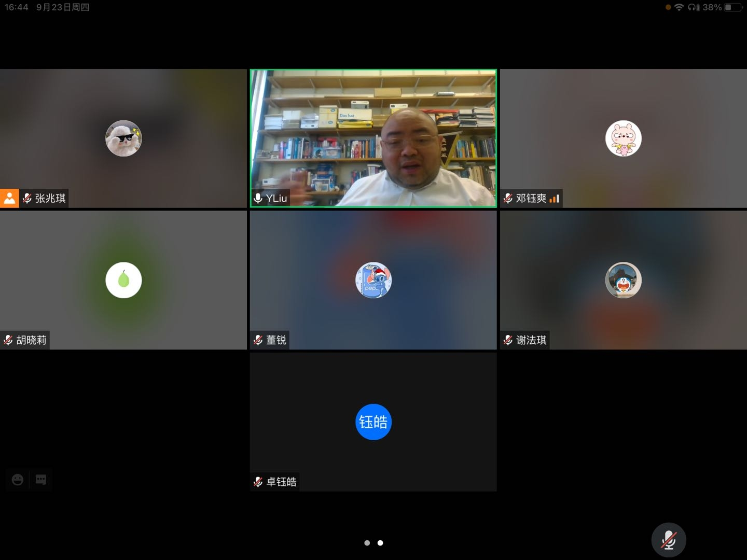Click the 谢法琪 name label
The width and height of the screenshot is (747, 560).
[531, 340]
